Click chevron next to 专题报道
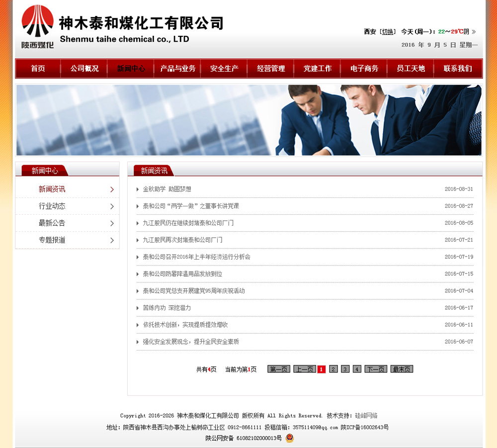Screen dimensions: 497x448 (112, 240)
